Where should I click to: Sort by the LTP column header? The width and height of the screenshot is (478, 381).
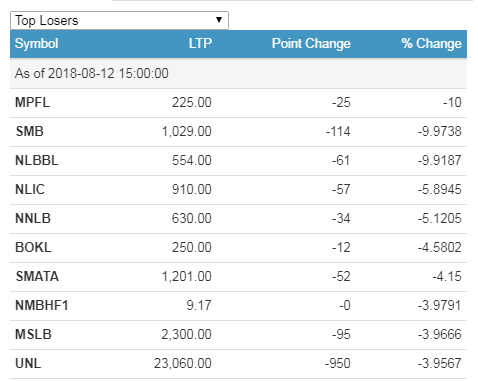tap(200, 43)
